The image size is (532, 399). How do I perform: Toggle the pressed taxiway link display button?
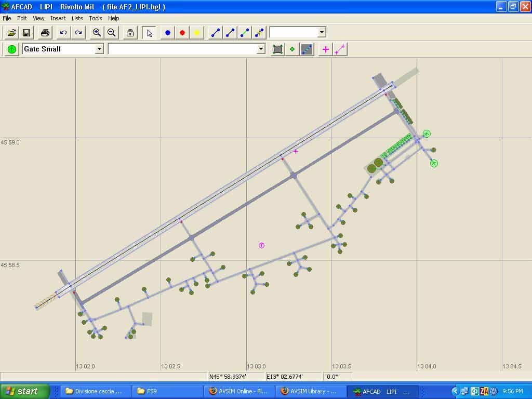coord(307,49)
